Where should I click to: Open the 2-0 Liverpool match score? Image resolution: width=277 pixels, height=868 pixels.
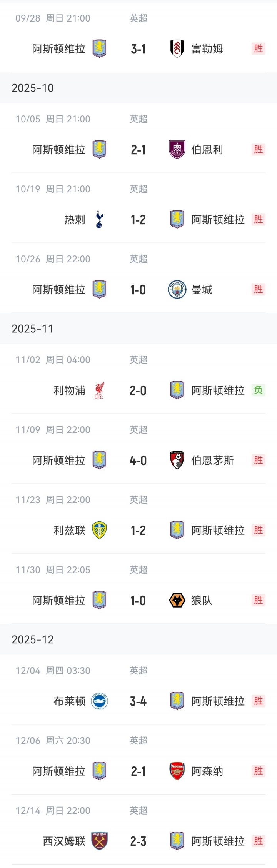(x=138, y=391)
